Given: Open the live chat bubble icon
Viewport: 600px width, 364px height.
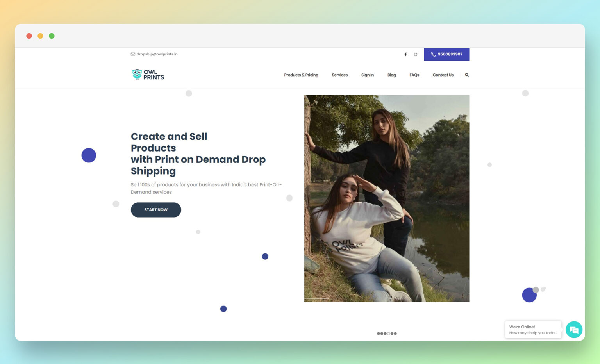Looking at the screenshot, I should pos(574,330).
